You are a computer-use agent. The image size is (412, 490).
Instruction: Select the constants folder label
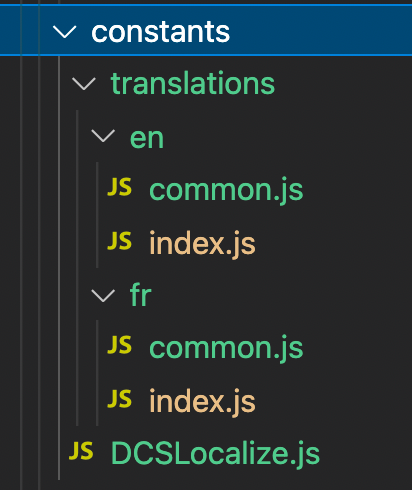[160, 32]
